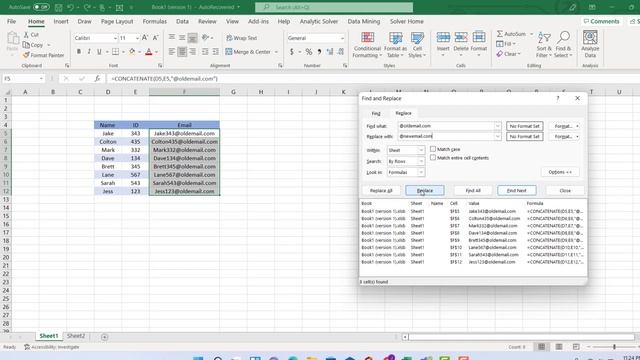The height and width of the screenshot is (360, 640).
Task: Click AutoSum
Action: 511,34
